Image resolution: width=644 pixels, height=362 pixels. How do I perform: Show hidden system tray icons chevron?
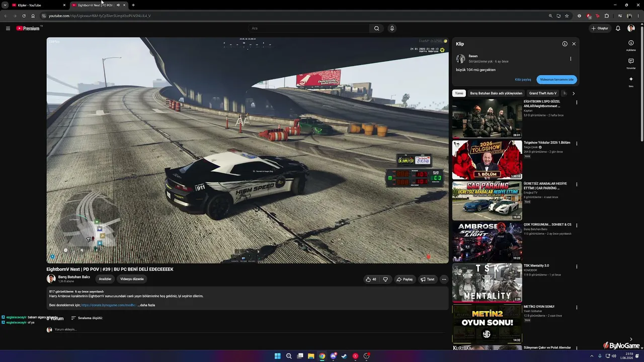[x=592, y=356]
